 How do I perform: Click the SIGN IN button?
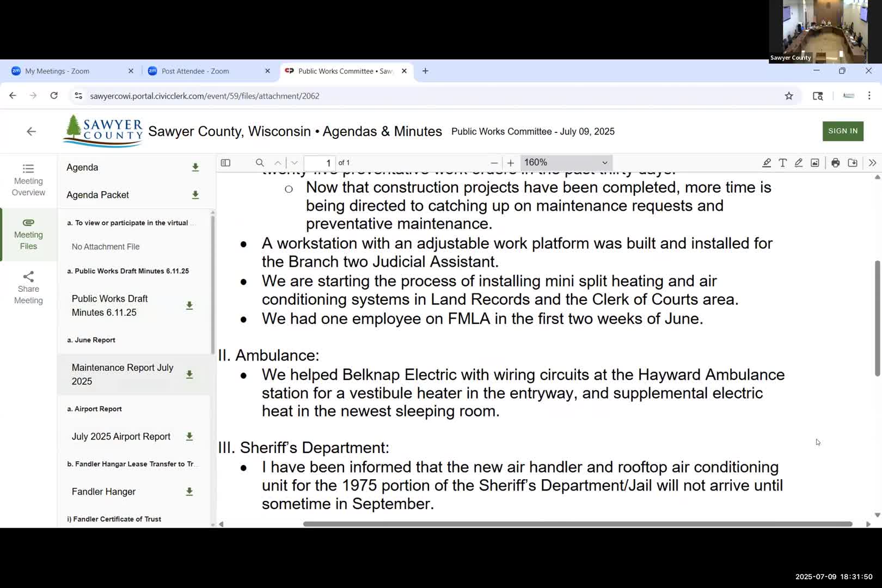click(x=843, y=131)
